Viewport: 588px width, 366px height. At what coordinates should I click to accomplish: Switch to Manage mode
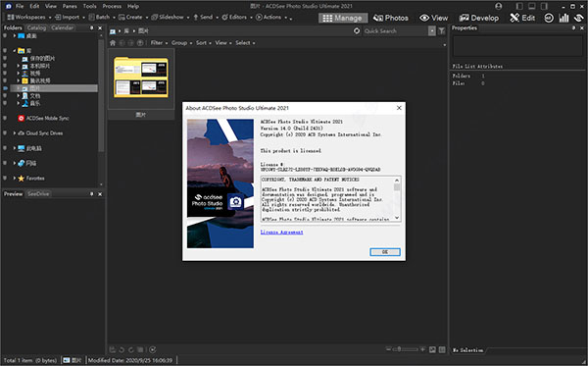(343, 18)
